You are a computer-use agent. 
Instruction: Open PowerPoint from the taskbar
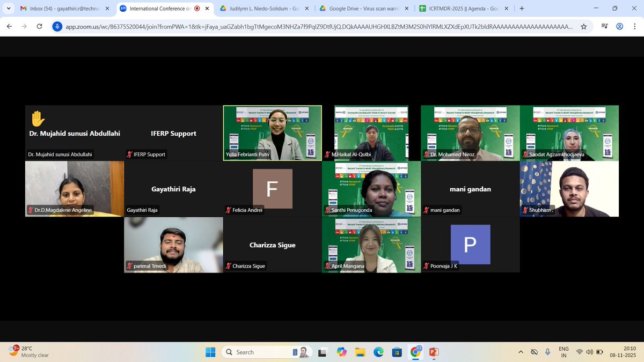pos(434,352)
